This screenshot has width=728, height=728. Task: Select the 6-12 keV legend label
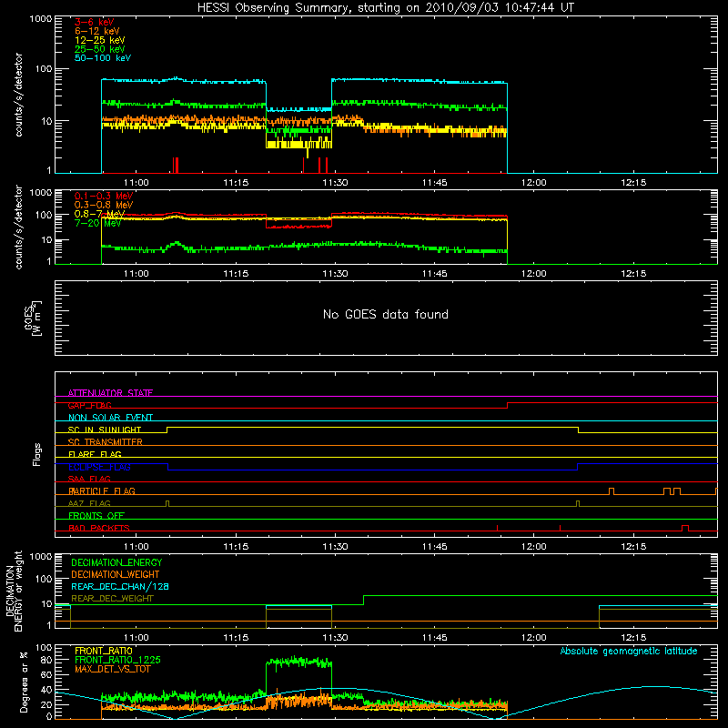point(97,31)
